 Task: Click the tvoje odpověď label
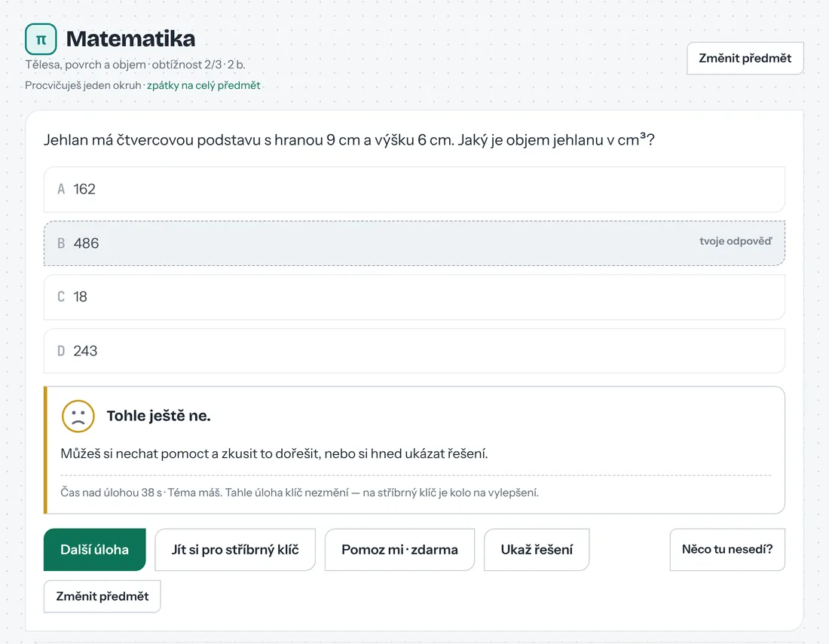click(736, 241)
